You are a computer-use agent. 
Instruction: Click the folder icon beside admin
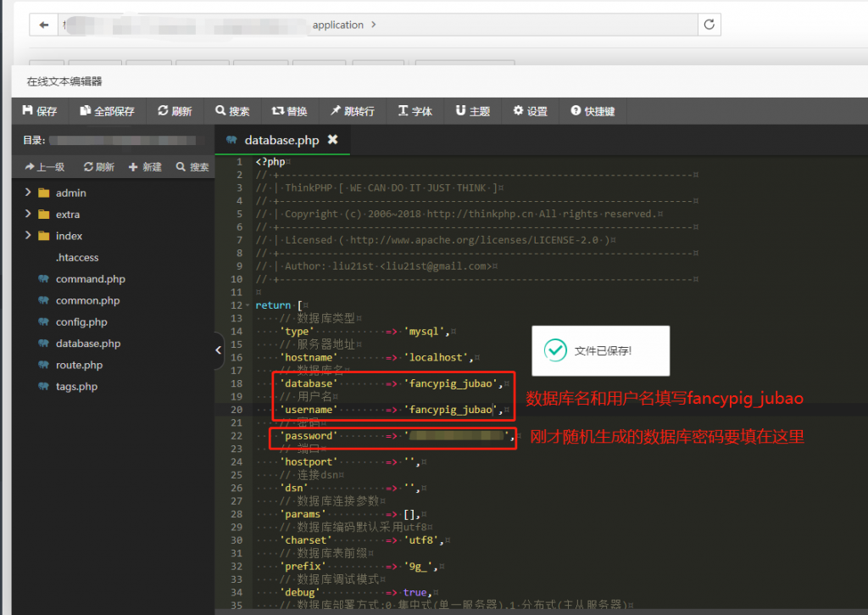click(x=44, y=193)
